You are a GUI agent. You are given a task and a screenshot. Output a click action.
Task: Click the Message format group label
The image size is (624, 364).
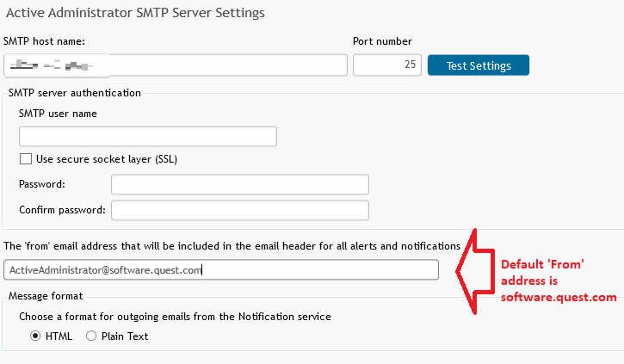coord(46,296)
